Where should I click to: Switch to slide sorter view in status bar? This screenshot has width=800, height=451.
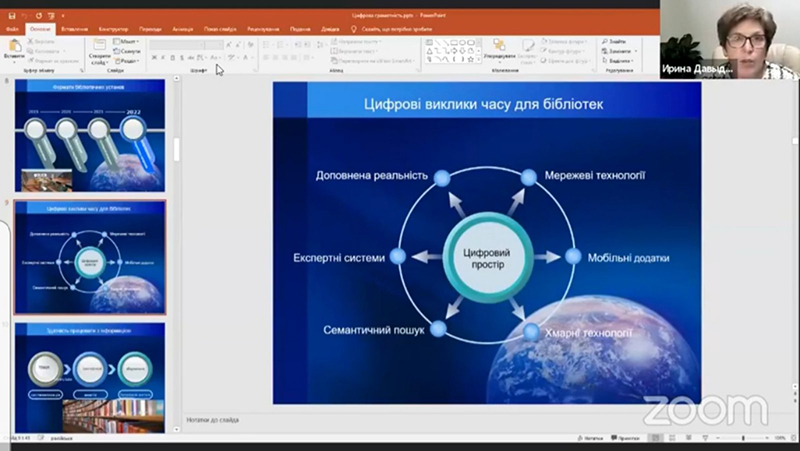[672, 438]
